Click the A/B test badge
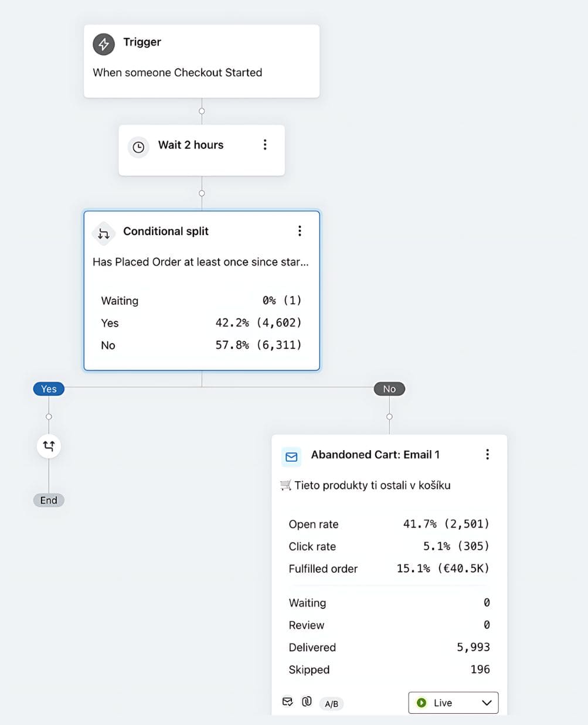 pyautogui.click(x=331, y=703)
